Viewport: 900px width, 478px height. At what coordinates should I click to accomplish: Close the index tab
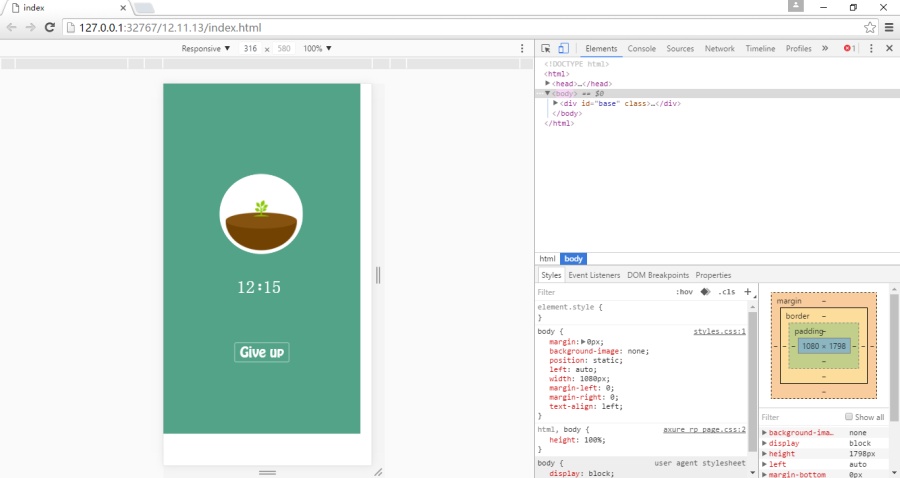coord(123,7)
